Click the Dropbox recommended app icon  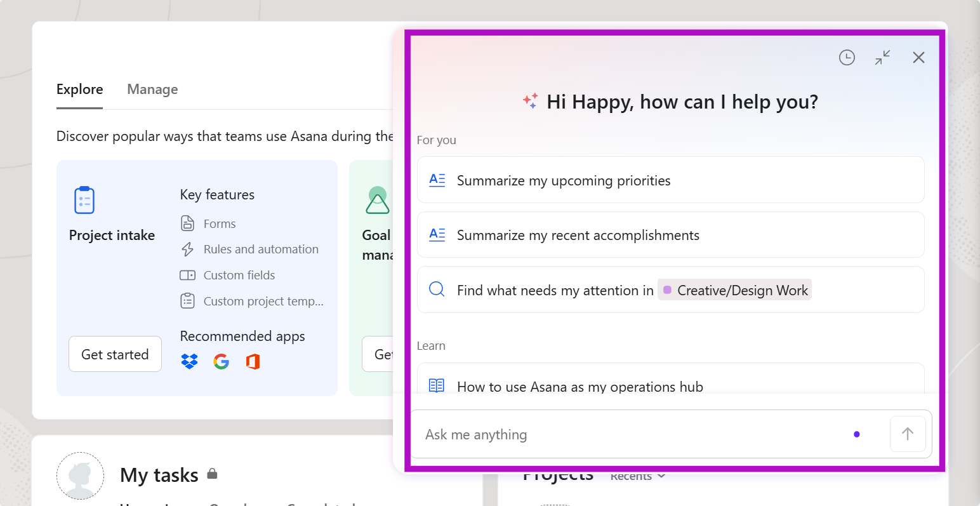[x=189, y=362]
